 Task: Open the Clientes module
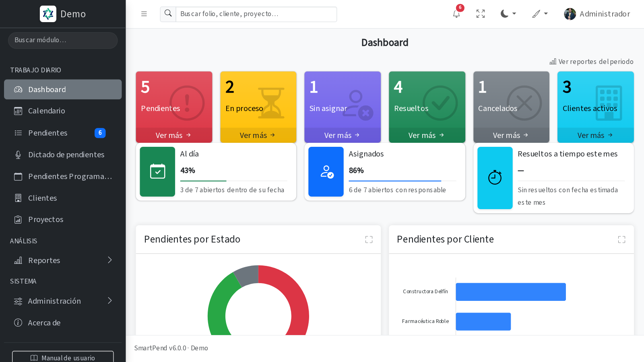(63, 198)
